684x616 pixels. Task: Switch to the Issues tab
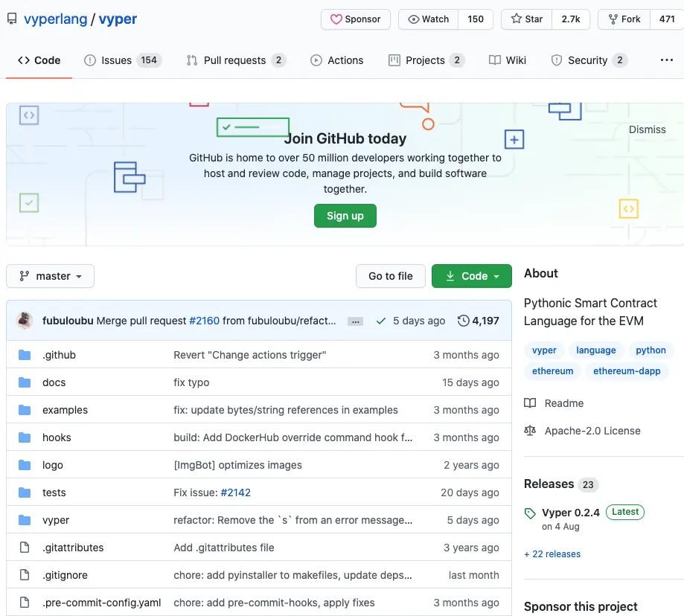(x=123, y=60)
